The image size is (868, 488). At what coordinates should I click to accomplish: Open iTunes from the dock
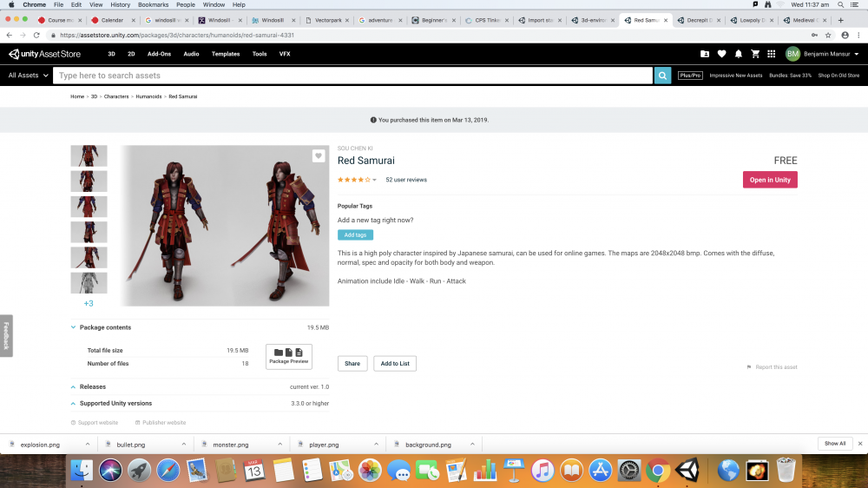point(542,471)
